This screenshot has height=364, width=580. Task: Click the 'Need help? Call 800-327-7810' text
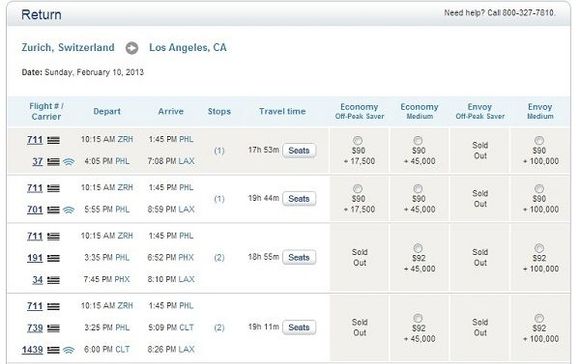tap(499, 13)
